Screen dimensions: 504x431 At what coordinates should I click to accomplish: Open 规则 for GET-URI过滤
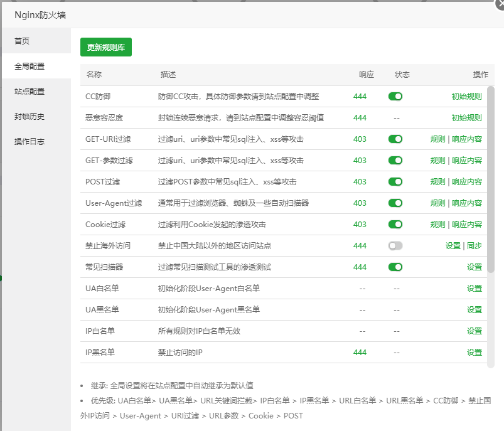pos(437,139)
